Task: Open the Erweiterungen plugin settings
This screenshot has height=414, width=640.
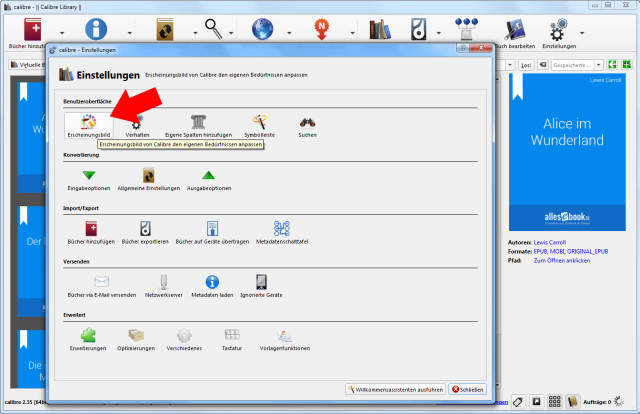Action: (88, 339)
